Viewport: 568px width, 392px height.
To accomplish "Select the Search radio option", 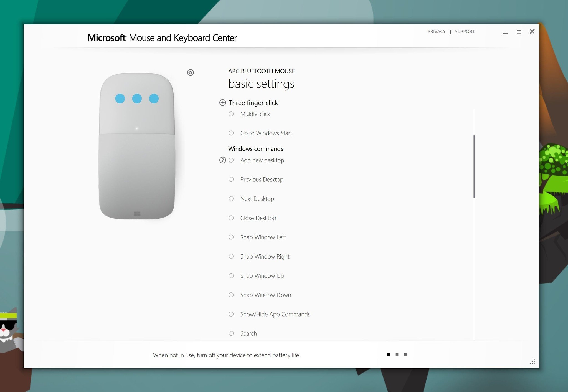I will (231, 333).
